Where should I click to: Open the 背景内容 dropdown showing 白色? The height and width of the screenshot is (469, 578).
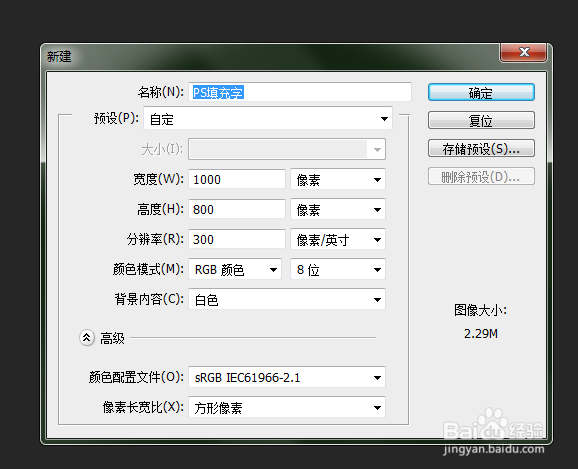click(x=287, y=299)
